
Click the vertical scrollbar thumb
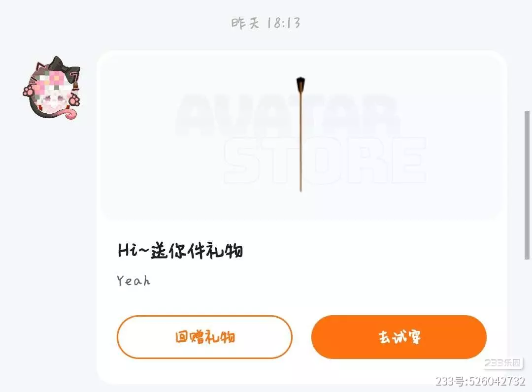click(x=527, y=185)
